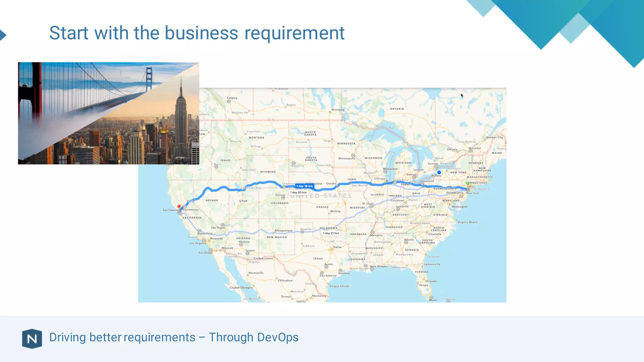
Task: Click 'San Diego' label on the map
Action: (x=205, y=252)
